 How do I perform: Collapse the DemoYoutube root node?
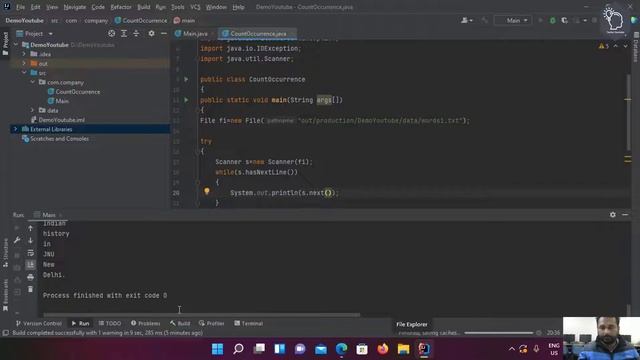(x=16, y=44)
